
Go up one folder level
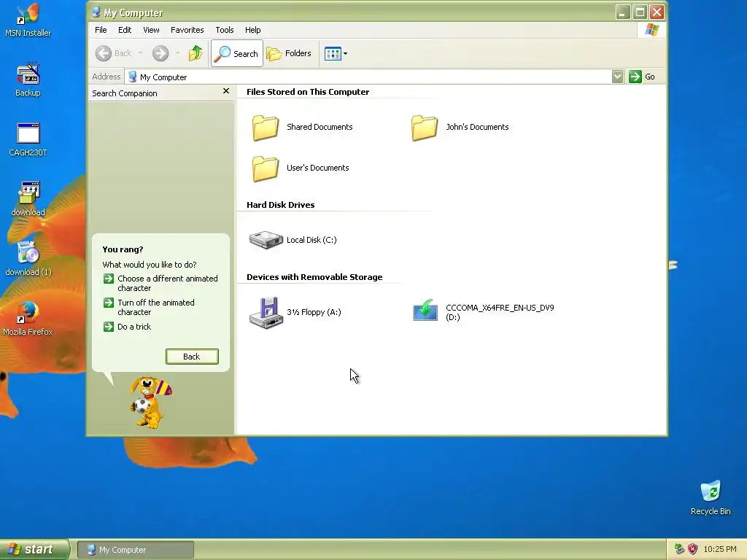(196, 53)
